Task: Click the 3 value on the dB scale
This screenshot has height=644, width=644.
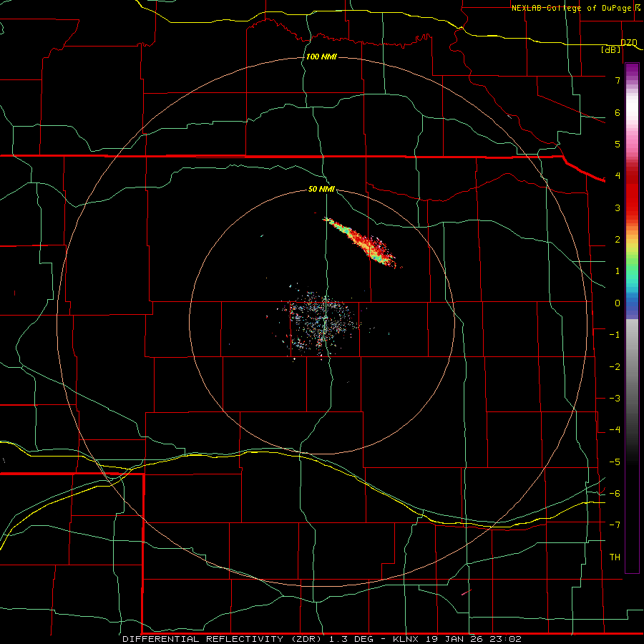Action: tap(618, 208)
